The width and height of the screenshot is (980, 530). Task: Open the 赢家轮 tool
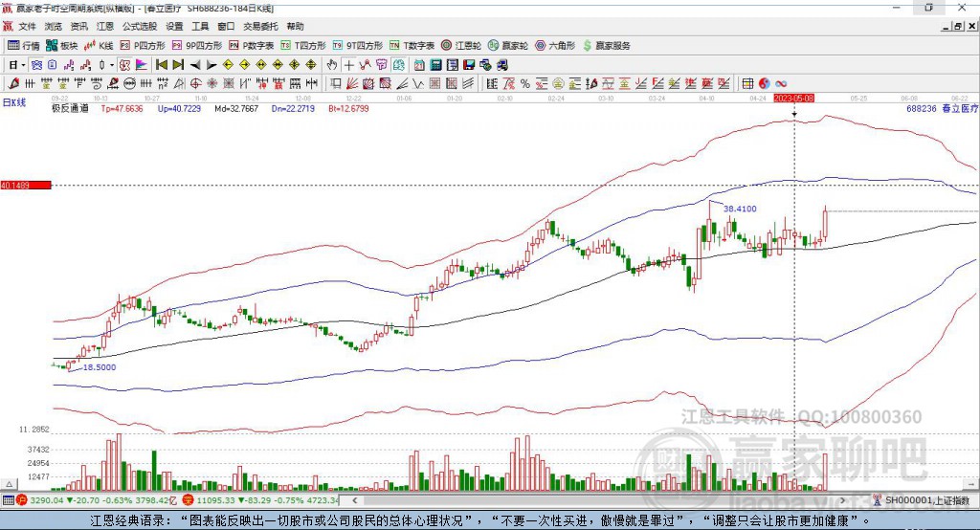pos(508,46)
